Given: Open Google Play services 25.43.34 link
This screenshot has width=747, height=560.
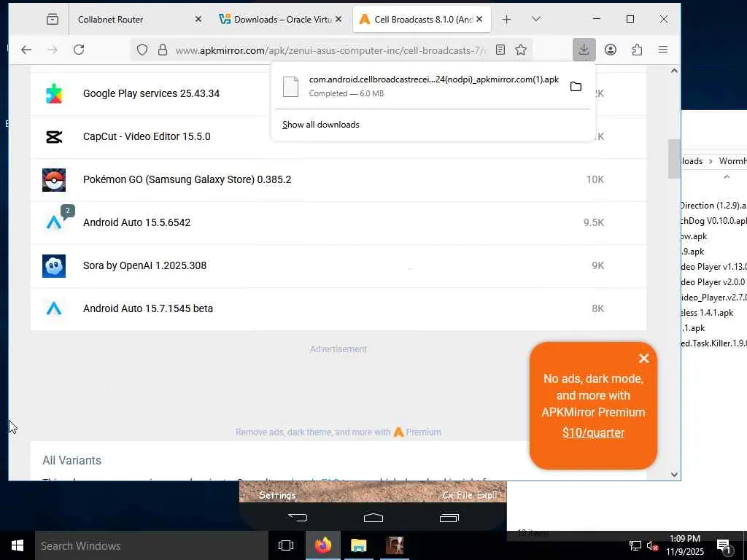Looking at the screenshot, I should (151, 93).
